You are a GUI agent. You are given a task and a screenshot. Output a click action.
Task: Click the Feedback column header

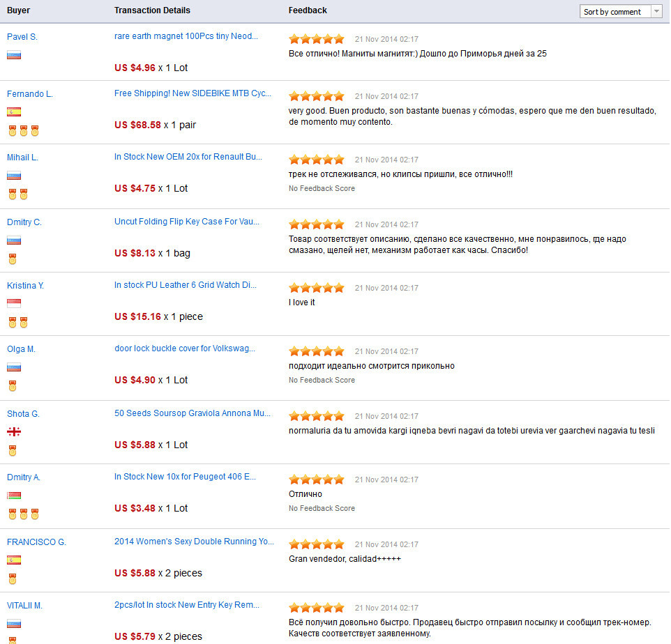[x=308, y=10]
